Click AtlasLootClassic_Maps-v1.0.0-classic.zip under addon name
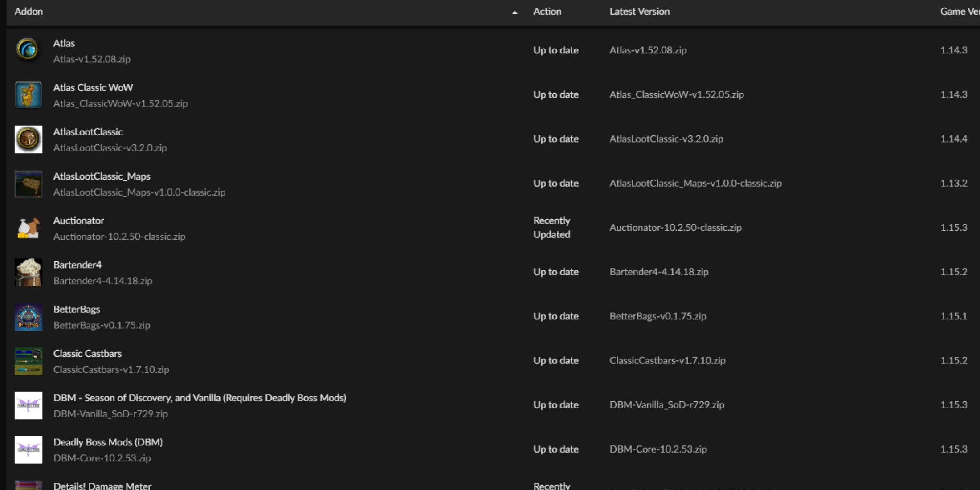 point(139,192)
